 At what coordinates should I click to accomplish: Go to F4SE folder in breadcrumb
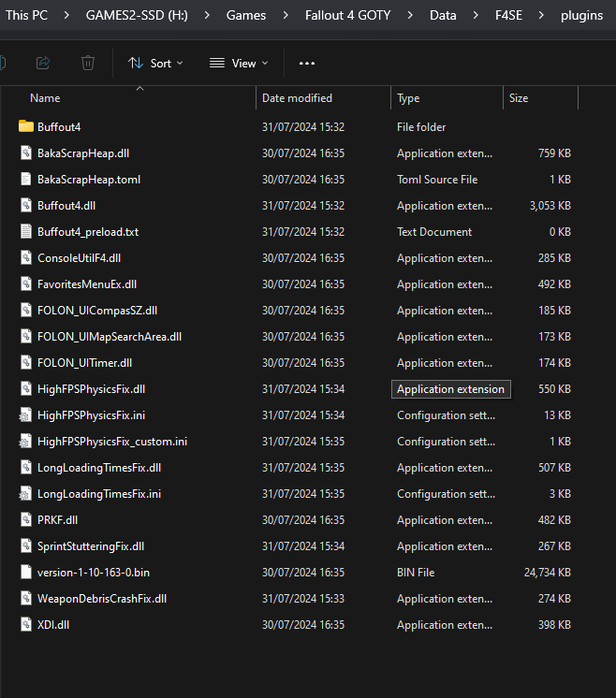[508, 15]
